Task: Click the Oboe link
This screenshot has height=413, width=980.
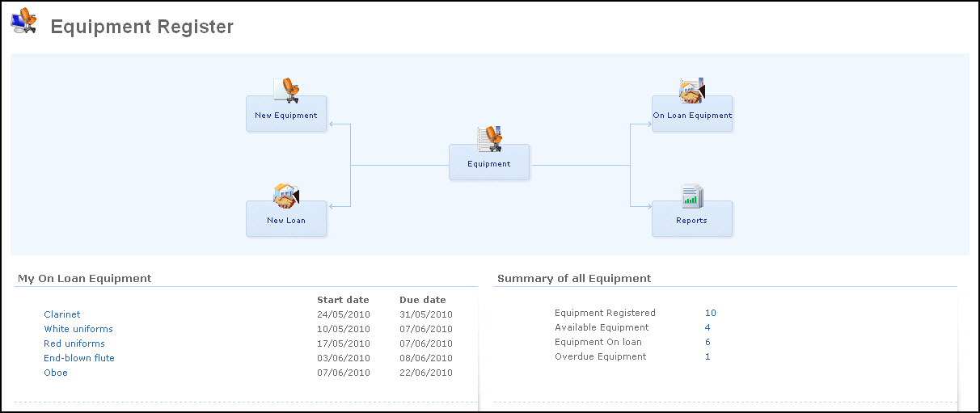Action: (56, 373)
